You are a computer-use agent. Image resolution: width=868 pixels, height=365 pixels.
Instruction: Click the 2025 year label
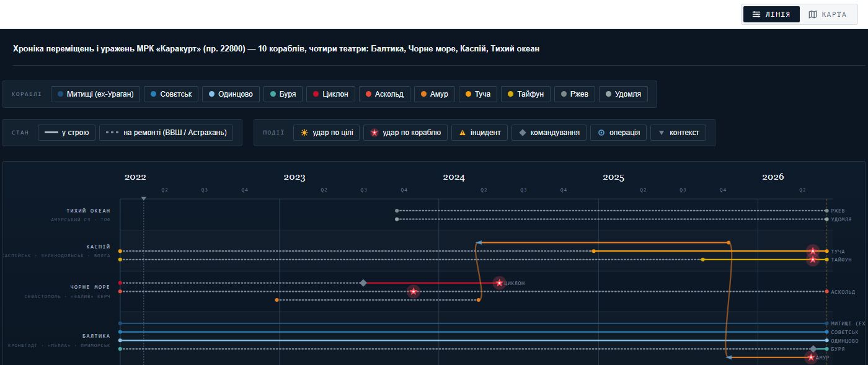(613, 177)
